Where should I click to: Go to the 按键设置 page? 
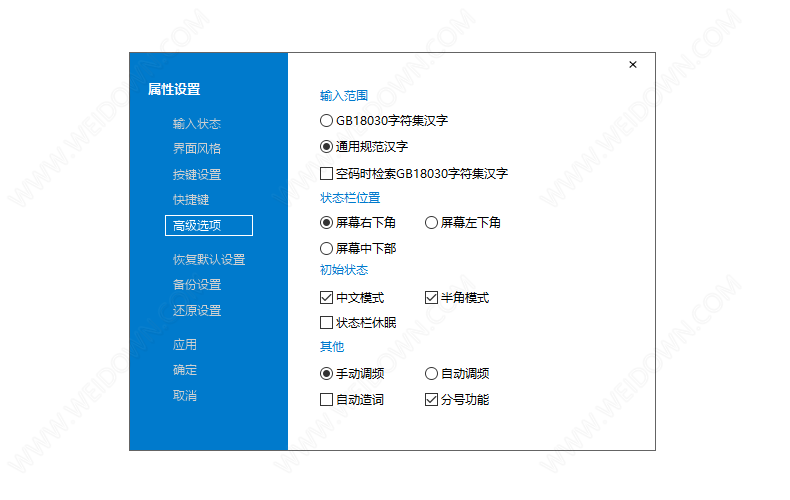point(197,175)
